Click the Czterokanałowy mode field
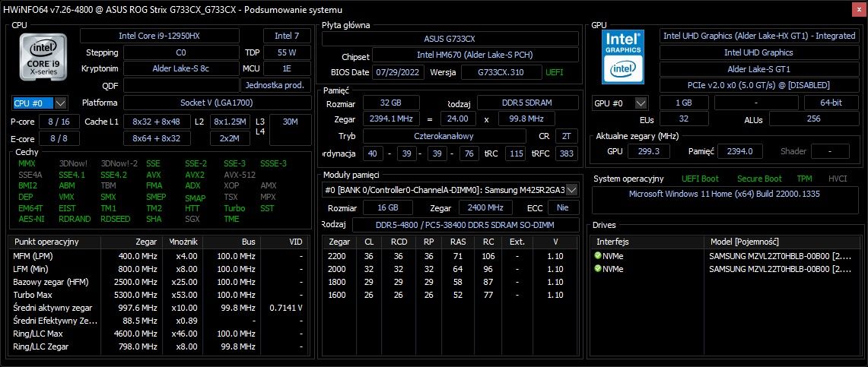This screenshot has height=367, width=868. (x=444, y=136)
